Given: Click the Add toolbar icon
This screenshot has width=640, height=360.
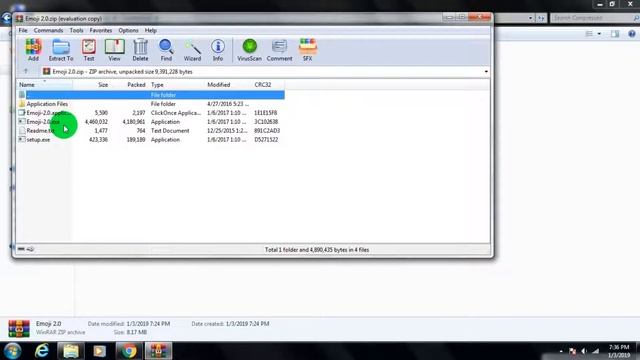Looking at the screenshot, I should click(x=33, y=50).
